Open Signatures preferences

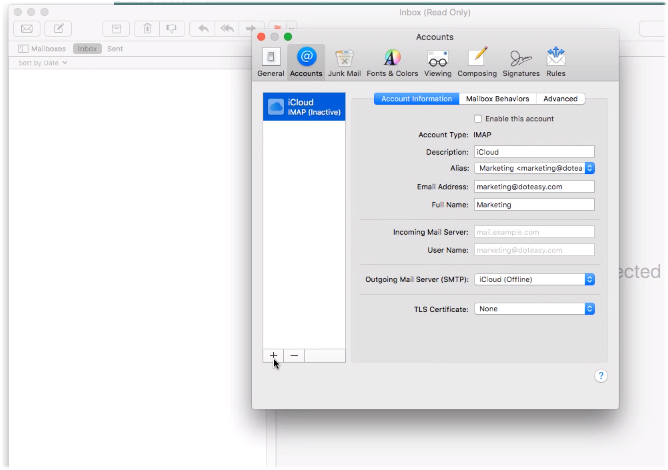coord(521,62)
